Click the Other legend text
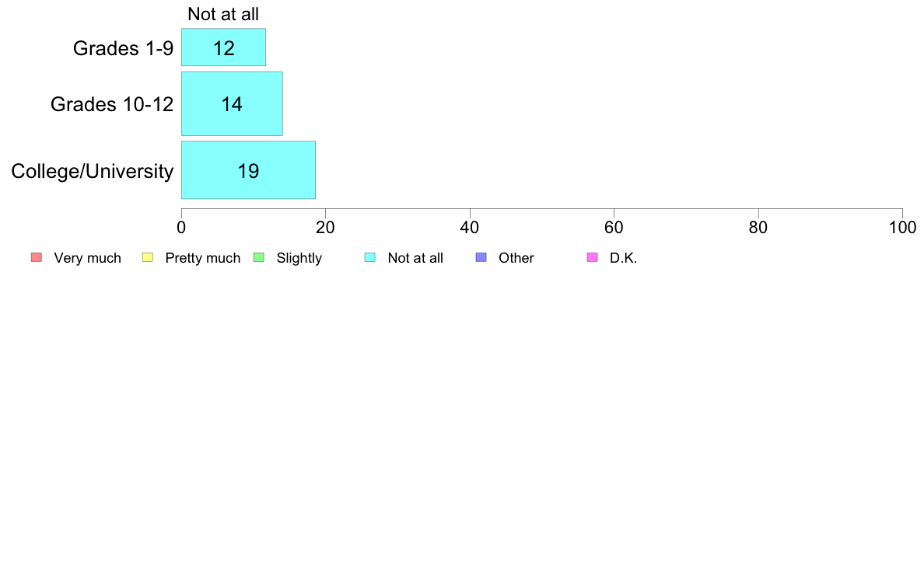The width and height of the screenshot is (924, 572). pyautogui.click(x=516, y=258)
